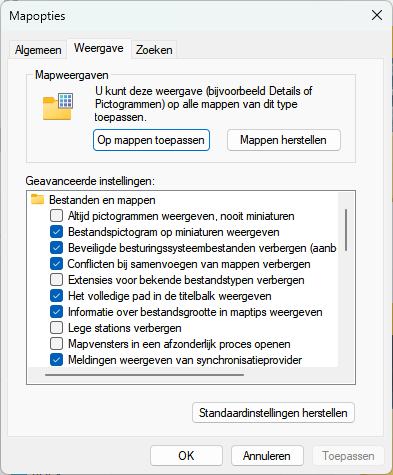Uncheck Meldingen weergeven van synchronisatieprovider
393x475 pixels.
[x=56, y=360]
